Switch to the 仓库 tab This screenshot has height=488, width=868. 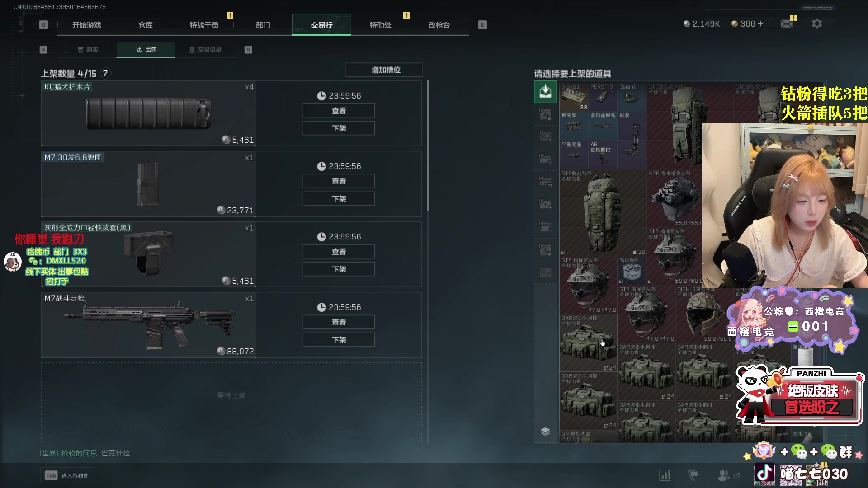pyautogui.click(x=146, y=25)
